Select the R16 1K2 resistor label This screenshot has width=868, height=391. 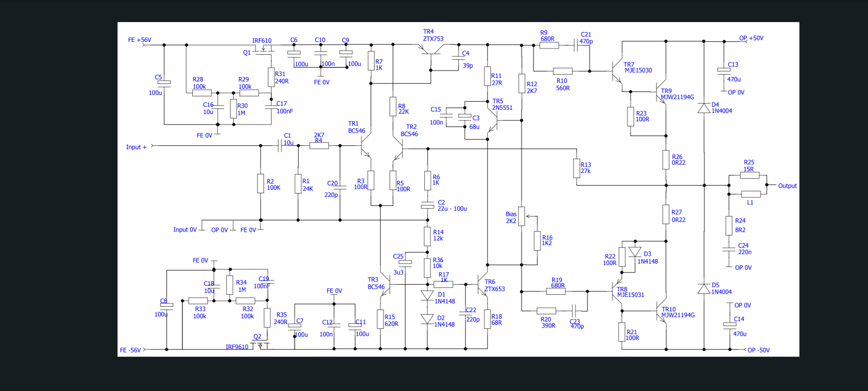(547, 240)
